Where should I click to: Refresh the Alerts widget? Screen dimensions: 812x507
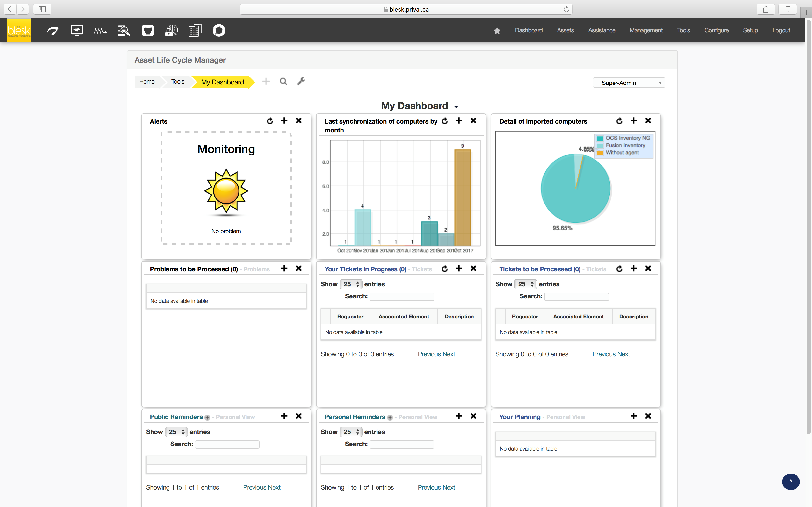270,121
